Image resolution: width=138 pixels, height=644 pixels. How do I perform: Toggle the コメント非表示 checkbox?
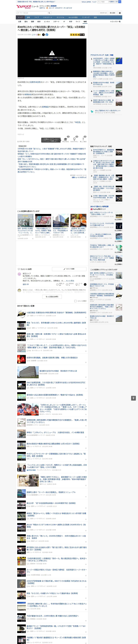pyautogui.click(x=75, y=301)
